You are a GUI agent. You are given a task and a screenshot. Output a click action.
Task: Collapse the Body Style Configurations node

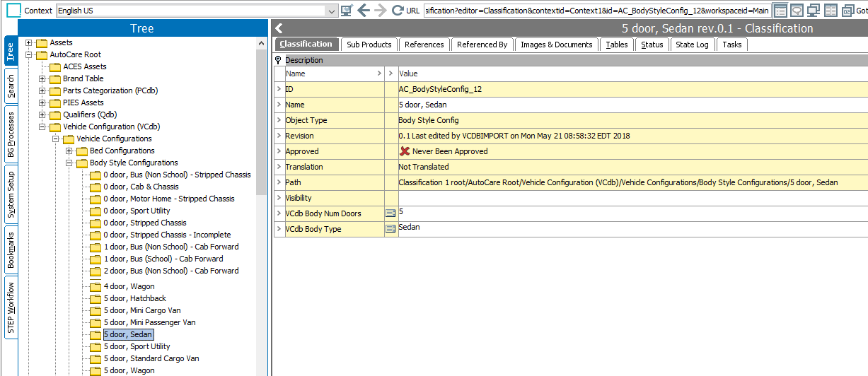click(70, 163)
